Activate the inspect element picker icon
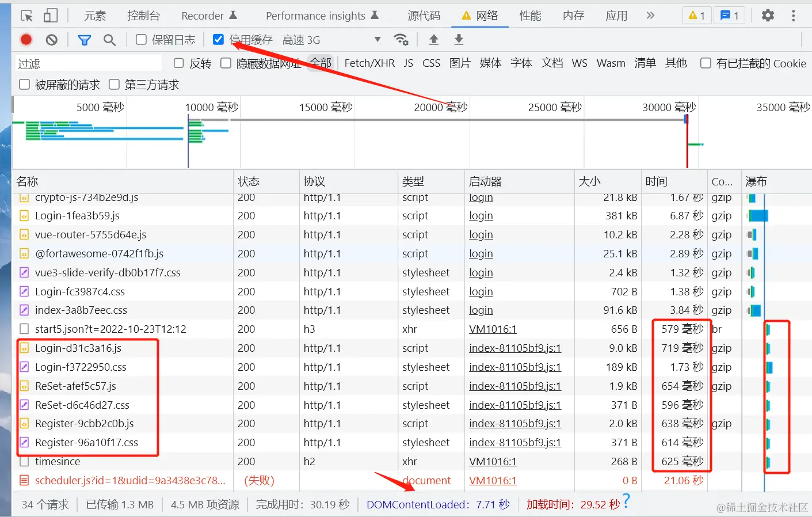Image resolution: width=812 pixels, height=517 pixels. click(26, 16)
